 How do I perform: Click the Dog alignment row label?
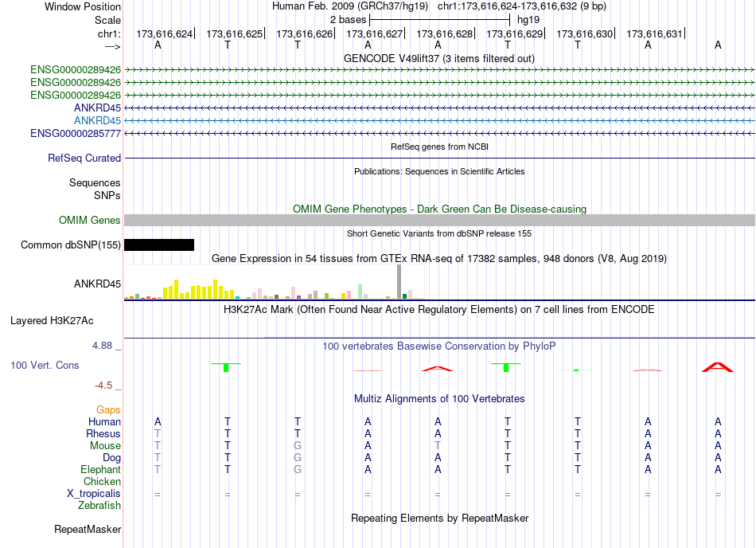coord(111,458)
